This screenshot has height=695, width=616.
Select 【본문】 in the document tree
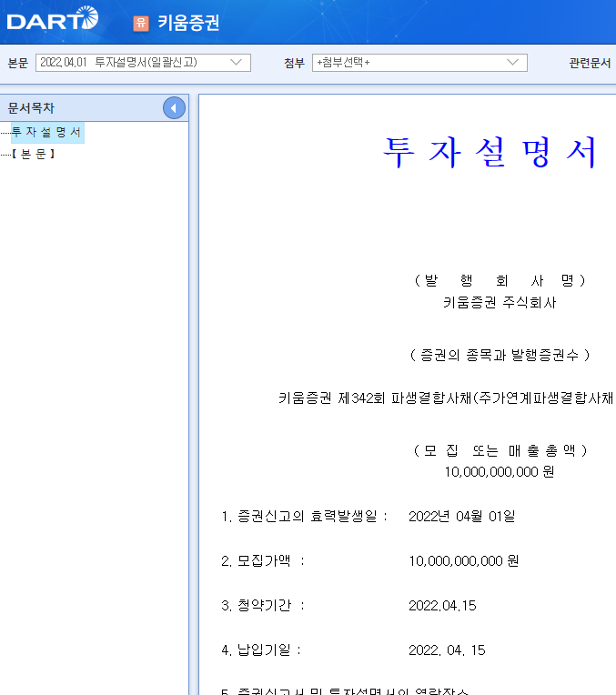pyautogui.click(x=34, y=154)
